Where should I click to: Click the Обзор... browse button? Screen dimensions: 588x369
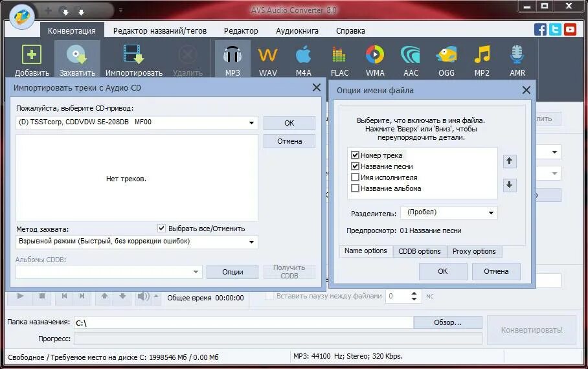click(447, 322)
